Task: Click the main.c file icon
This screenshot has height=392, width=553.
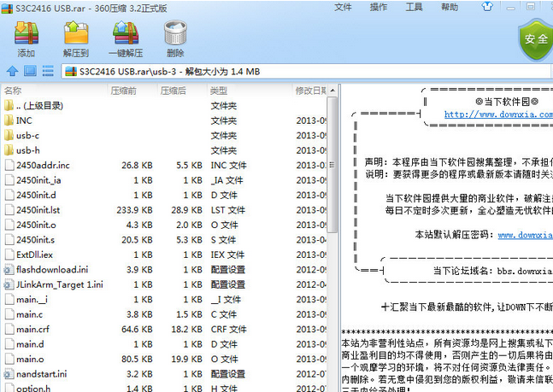Action: (9, 314)
